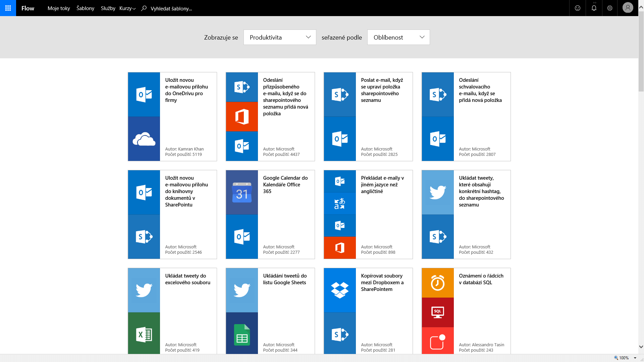The width and height of the screenshot is (644, 362).
Task: Click the SQL database icon
Action: click(x=438, y=312)
